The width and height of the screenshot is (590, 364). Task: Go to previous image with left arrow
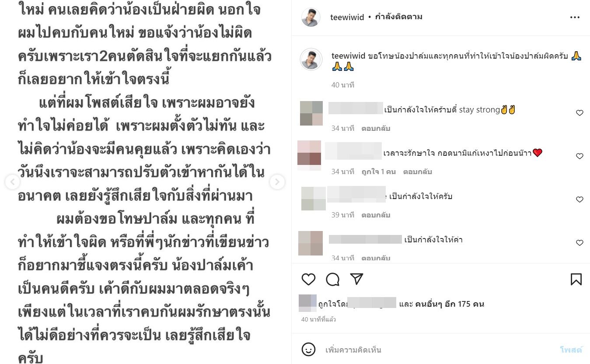coord(12,182)
